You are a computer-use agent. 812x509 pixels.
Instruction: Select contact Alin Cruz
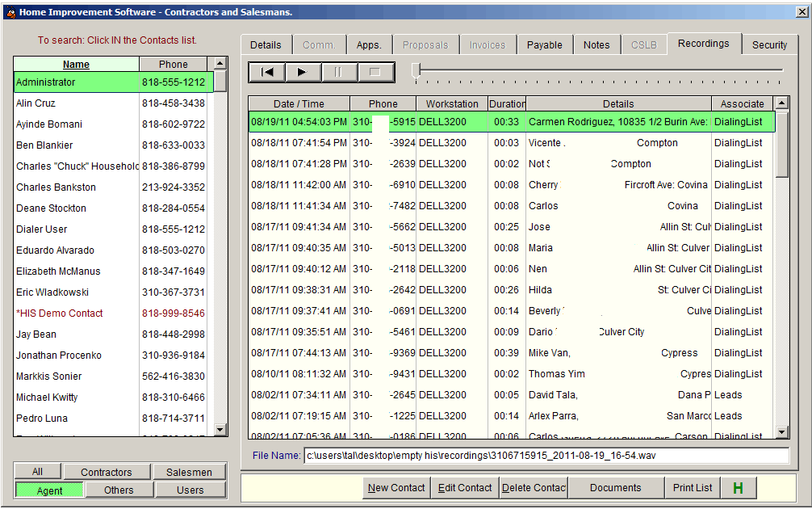114,103
